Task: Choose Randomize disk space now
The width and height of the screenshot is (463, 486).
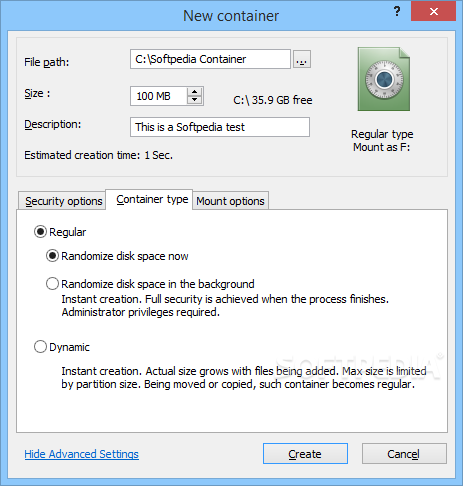Action: 117,256
